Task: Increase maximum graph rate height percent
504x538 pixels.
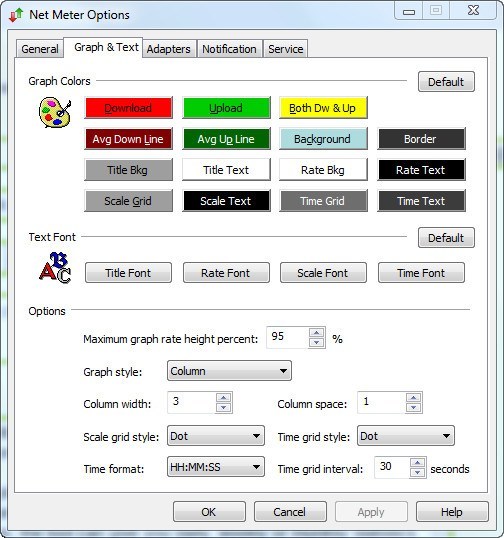Action: 316,332
